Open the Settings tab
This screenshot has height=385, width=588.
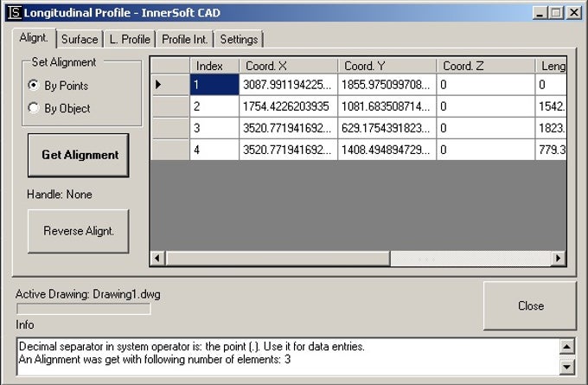[239, 40]
